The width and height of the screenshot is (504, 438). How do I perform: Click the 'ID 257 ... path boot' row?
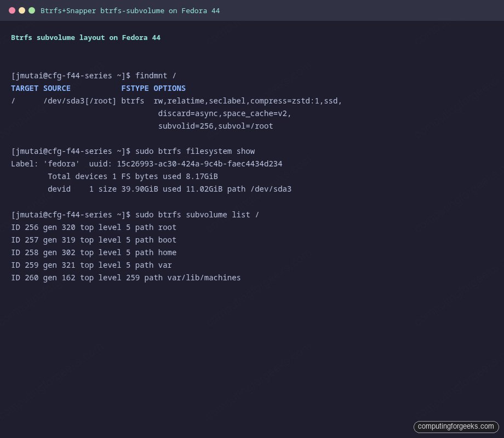(94, 240)
